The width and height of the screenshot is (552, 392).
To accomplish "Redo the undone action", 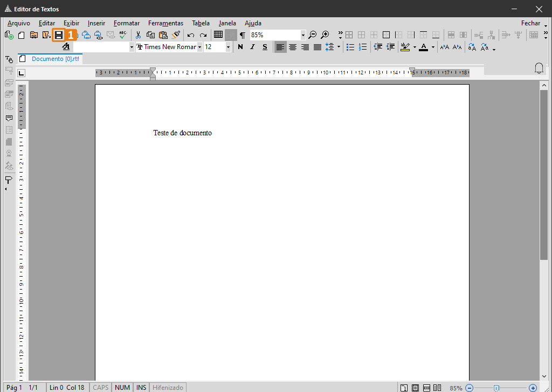I will tap(203, 35).
